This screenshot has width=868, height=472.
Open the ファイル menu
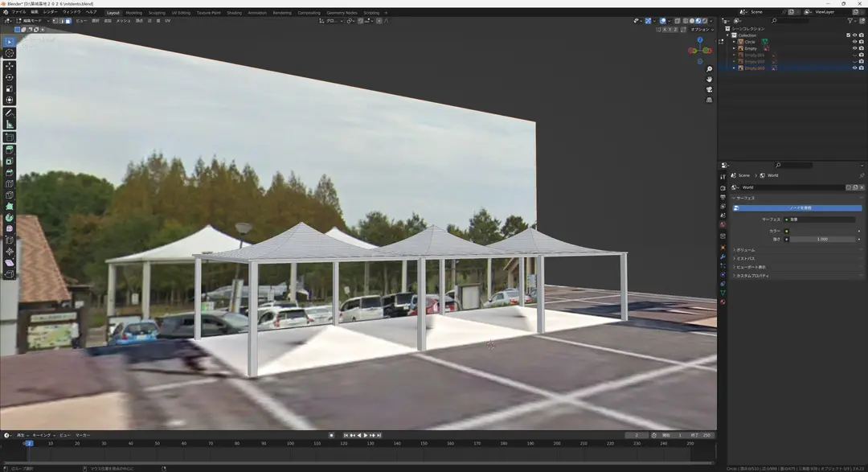pyautogui.click(x=18, y=12)
